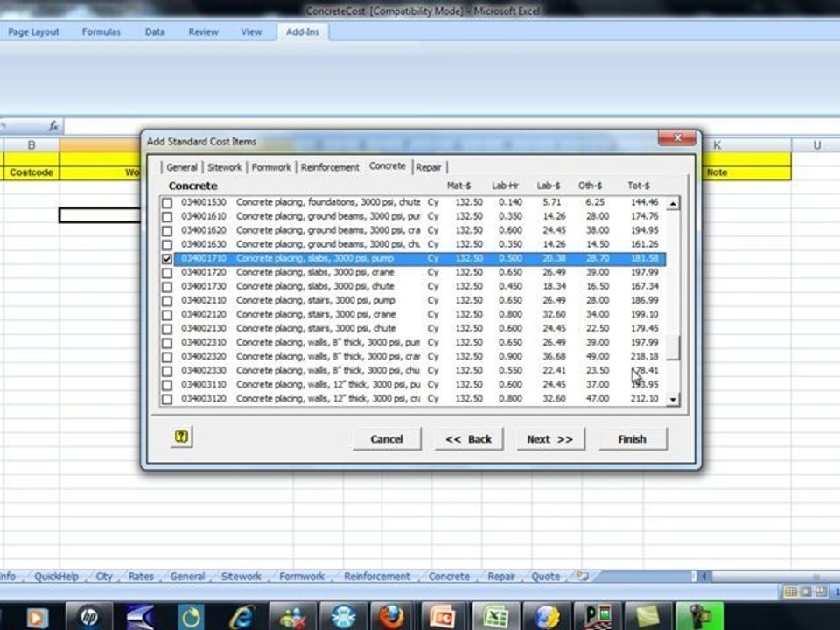Viewport: 840px width, 630px height.
Task: Open the Reinforcement tab in dialog
Action: 330,167
